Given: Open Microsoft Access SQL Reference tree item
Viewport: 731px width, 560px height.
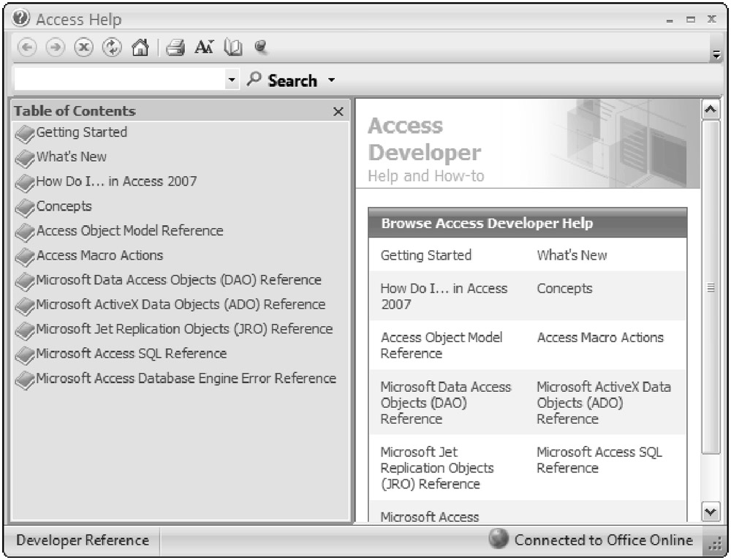Looking at the screenshot, I should coord(131,354).
